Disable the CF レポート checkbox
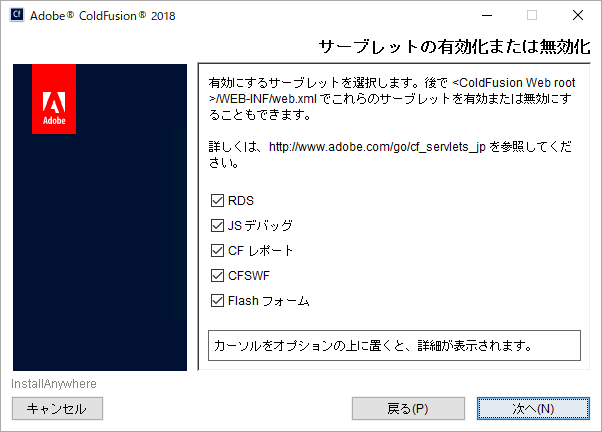602x432 pixels. pos(217,250)
